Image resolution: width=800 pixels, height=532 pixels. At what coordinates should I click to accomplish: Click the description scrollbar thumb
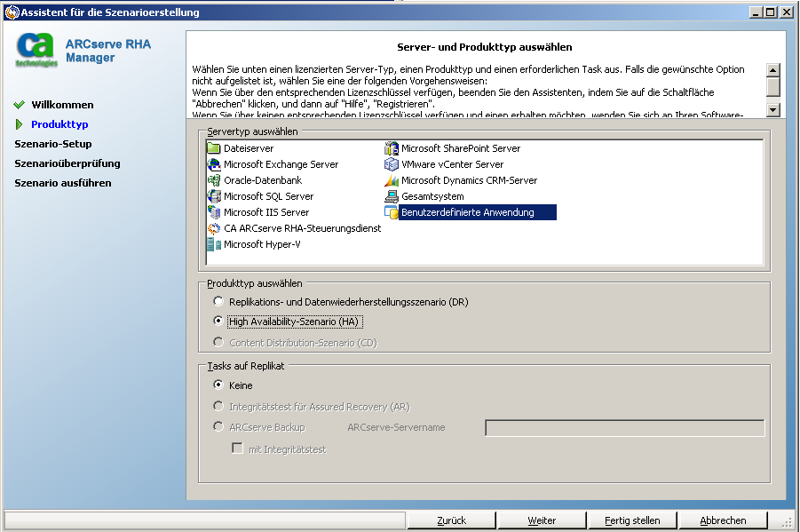click(x=773, y=87)
